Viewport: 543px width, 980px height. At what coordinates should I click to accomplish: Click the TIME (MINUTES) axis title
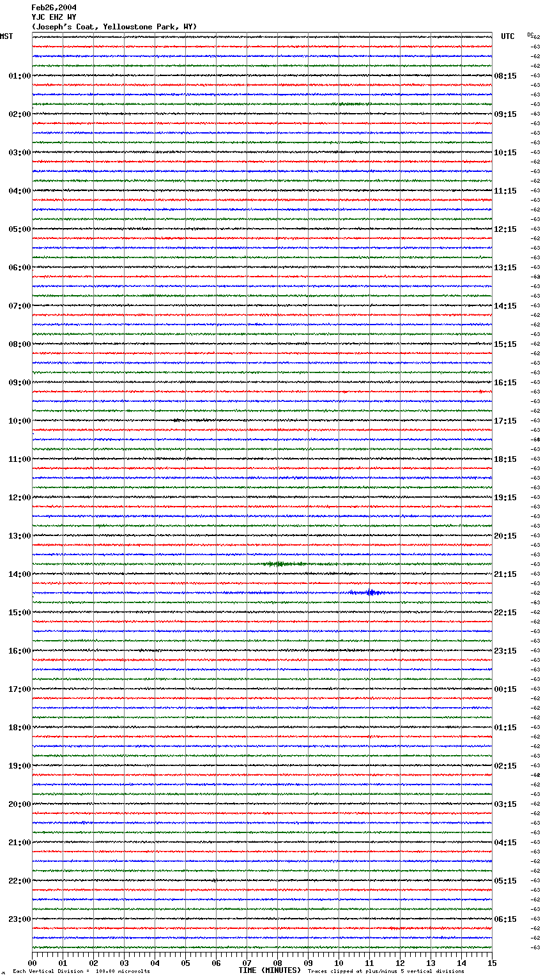click(x=270, y=970)
